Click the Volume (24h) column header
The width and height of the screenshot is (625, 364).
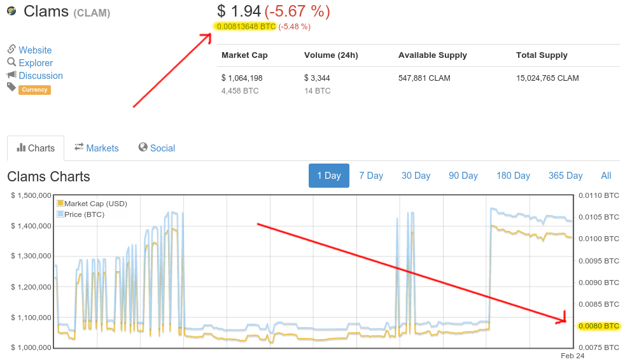point(331,55)
